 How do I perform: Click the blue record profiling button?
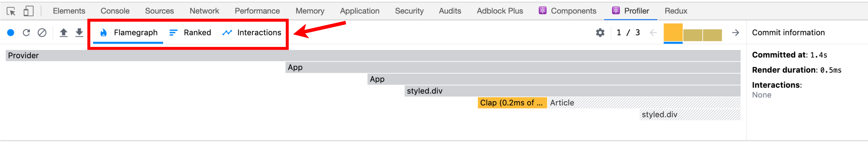(x=11, y=33)
